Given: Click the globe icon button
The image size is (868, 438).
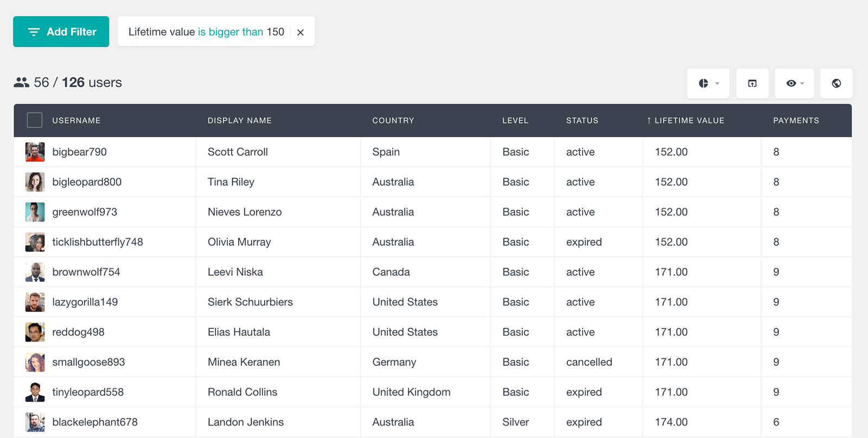Looking at the screenshot, I should coord(836,83).
